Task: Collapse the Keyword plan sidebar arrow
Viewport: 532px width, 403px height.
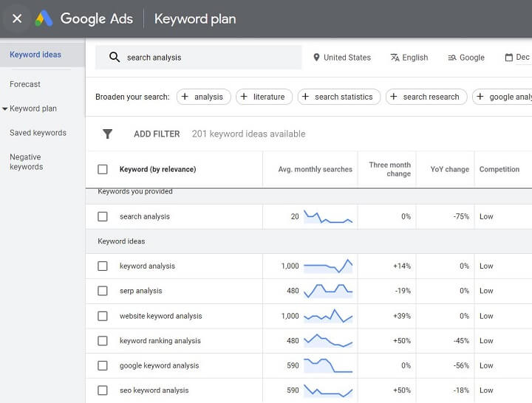Action: tap(4, 108)
